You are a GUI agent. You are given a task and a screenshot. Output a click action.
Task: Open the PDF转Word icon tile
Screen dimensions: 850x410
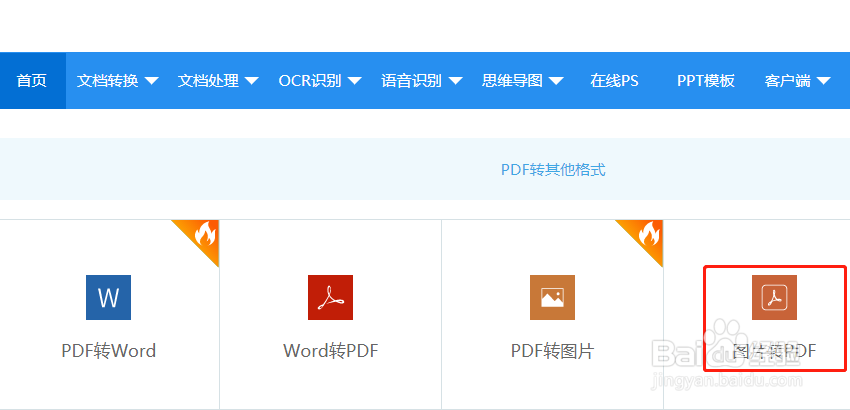click(x=108, y=297)
